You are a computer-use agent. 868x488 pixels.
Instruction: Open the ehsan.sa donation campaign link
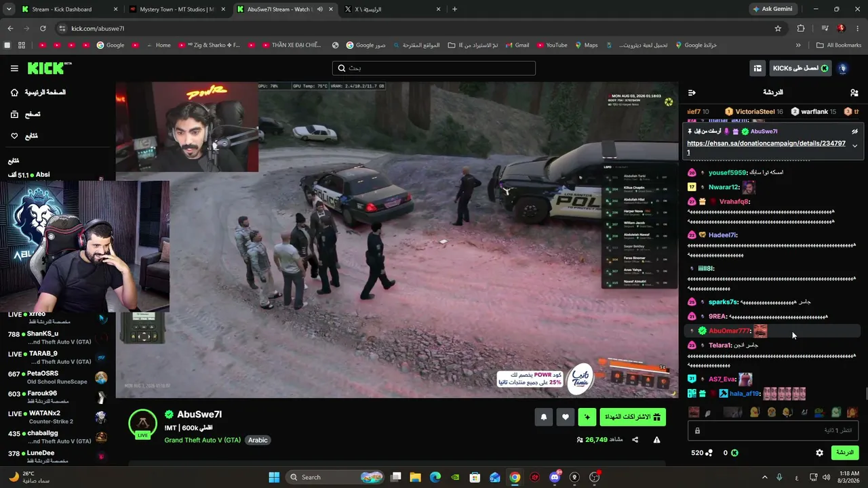(x=766, y=148)
